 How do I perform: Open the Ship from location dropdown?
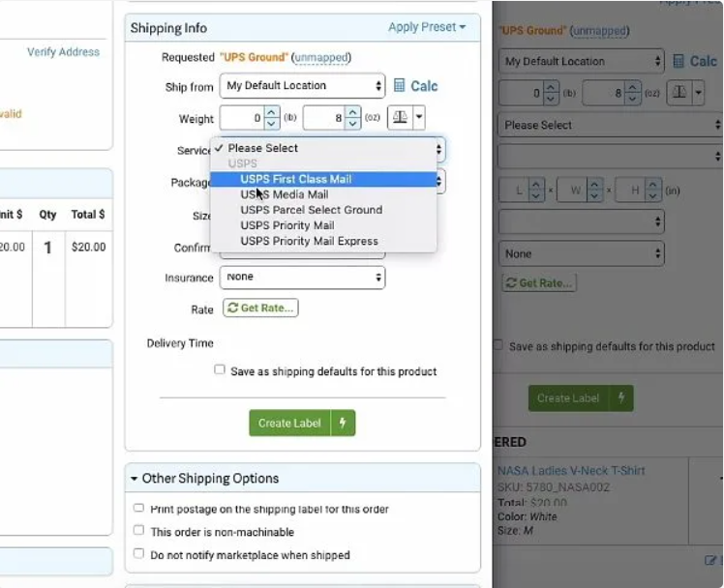click(302, 86)
